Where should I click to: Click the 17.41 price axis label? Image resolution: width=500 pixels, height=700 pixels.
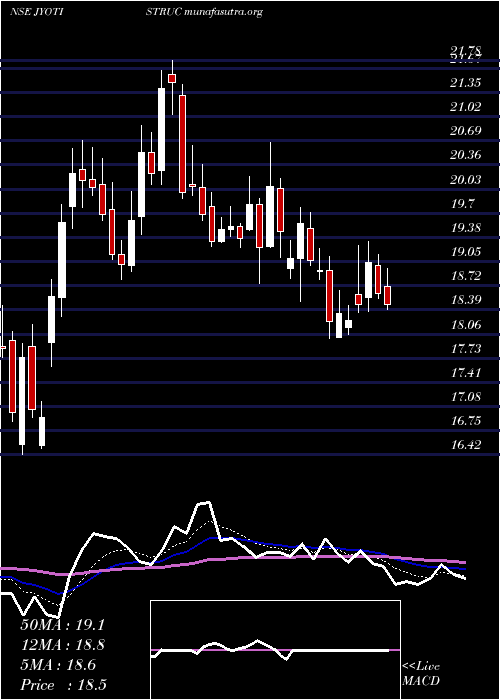466,372
